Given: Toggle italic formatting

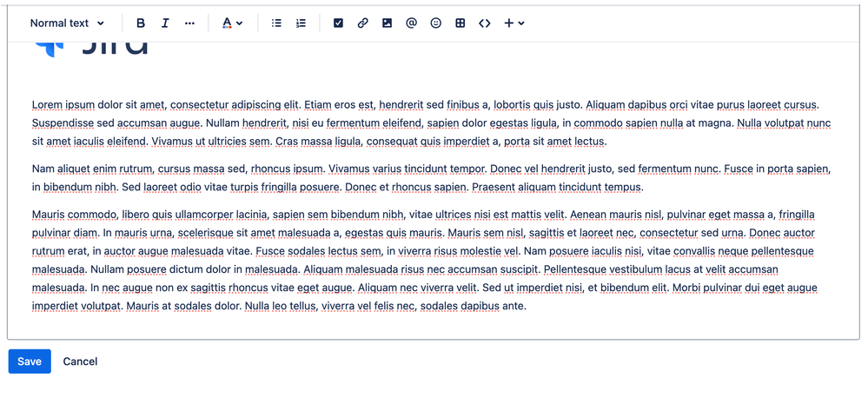Looking at the screenshot, I should pyautogui.click(x=165, y=23).
